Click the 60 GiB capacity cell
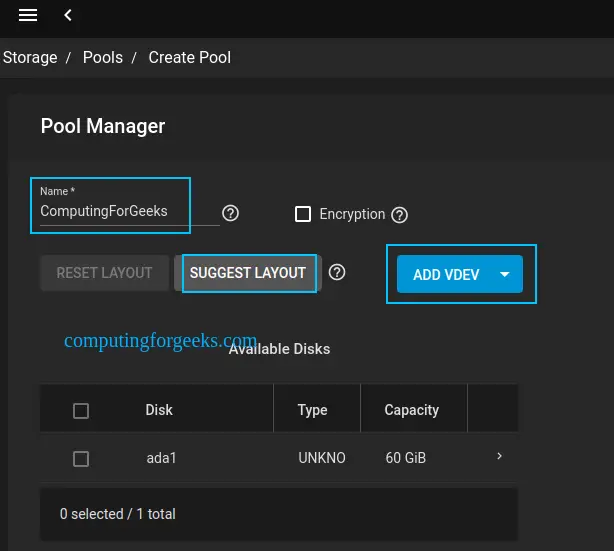This screenshot has height=551, width=614. pyautogui.click(x=406, y=458)
